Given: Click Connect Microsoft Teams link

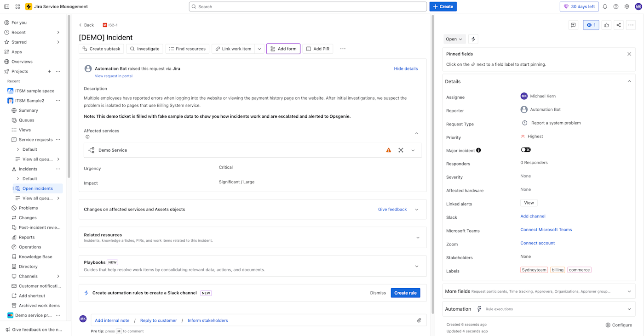Looking at the screenshot, I should 546,230.
